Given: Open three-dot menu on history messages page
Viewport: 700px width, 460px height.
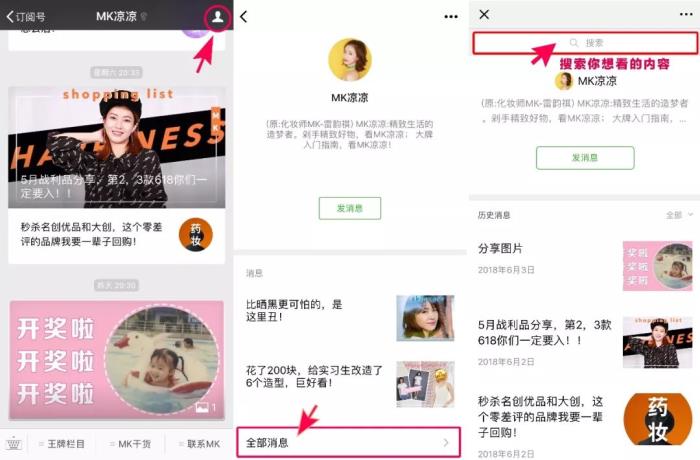Looking at the screenshot, I should click(686, 14).
